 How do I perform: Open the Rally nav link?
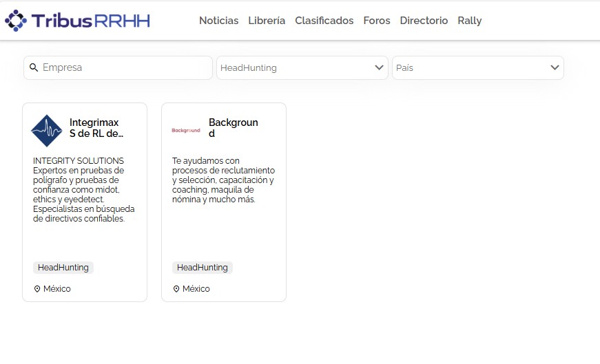(470, 21)
